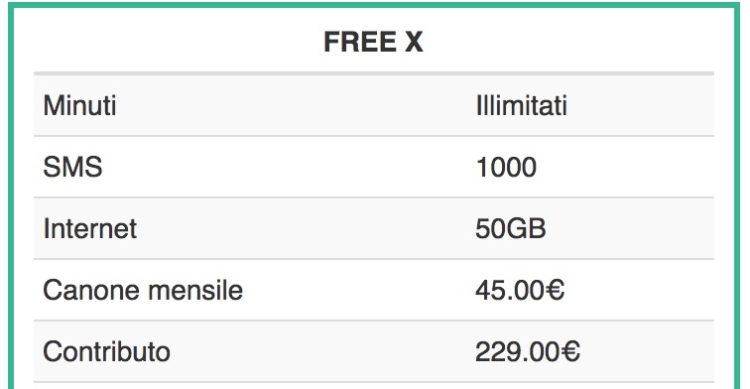Click empty space in the SMS row
The height and width of the screenshot is (389, 750).
[x=287, y=167]
